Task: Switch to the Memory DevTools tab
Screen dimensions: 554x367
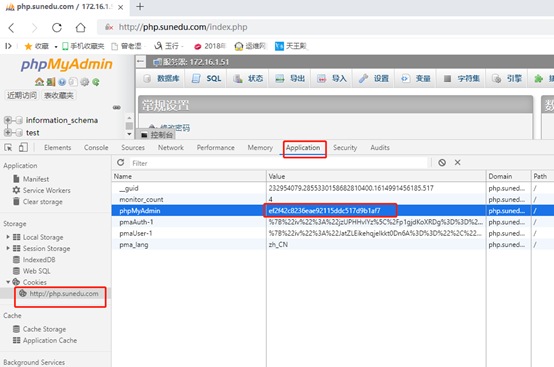Action: 260,148
